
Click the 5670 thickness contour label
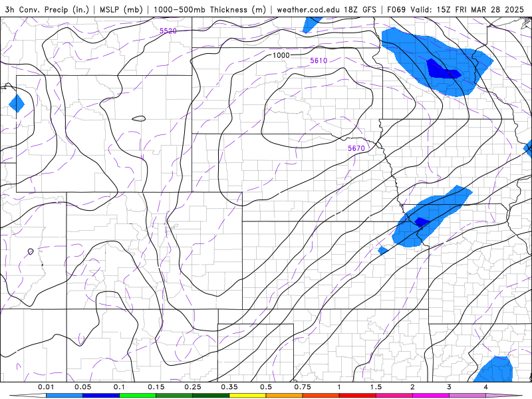click(356, 148)
